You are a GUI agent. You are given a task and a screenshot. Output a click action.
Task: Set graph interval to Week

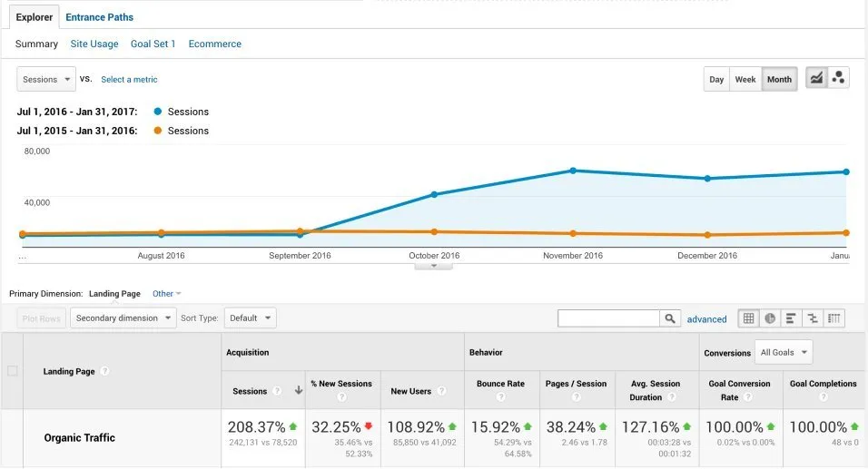[745, 79]
